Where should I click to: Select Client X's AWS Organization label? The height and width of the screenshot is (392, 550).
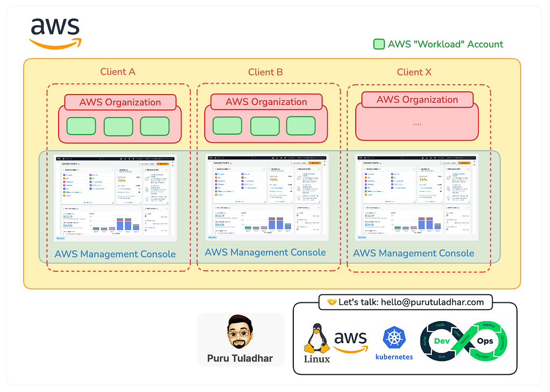click(x=417, y=99)
